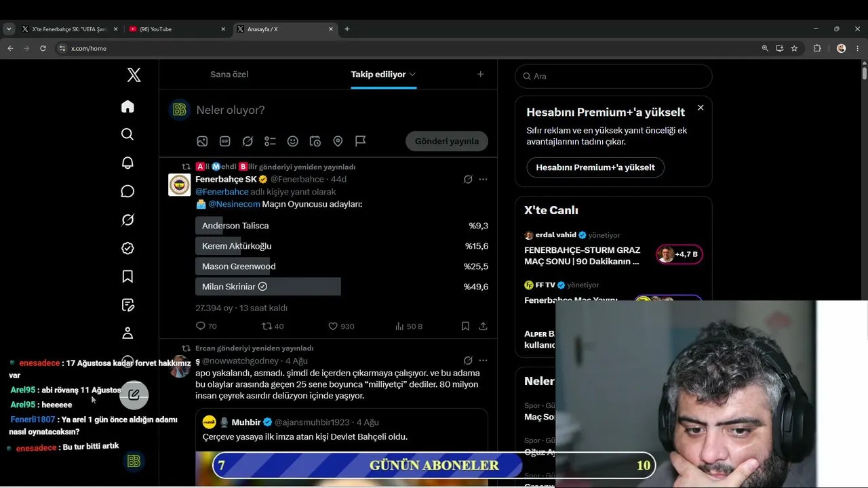Switch to the Sana özel tab
868x488 pixels.
click(229, 75)
